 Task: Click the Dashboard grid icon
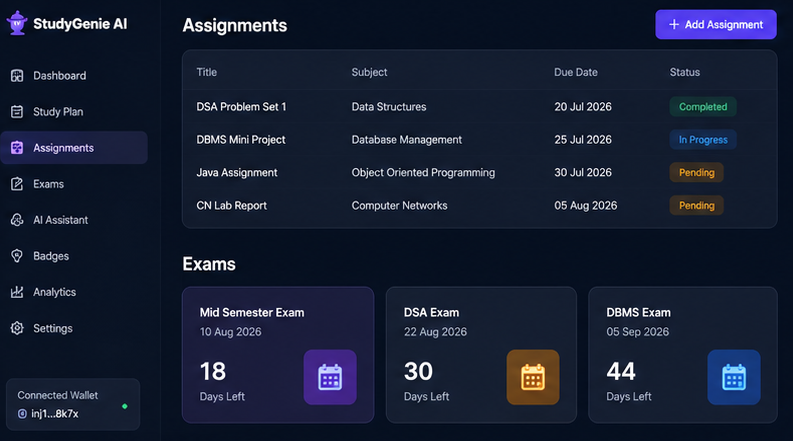pos(17,76)
